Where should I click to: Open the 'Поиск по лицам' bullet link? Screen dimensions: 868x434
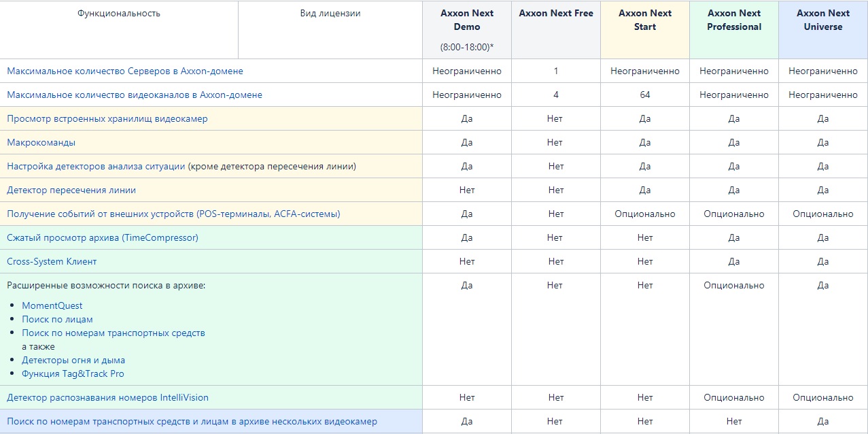click(57, 320)
